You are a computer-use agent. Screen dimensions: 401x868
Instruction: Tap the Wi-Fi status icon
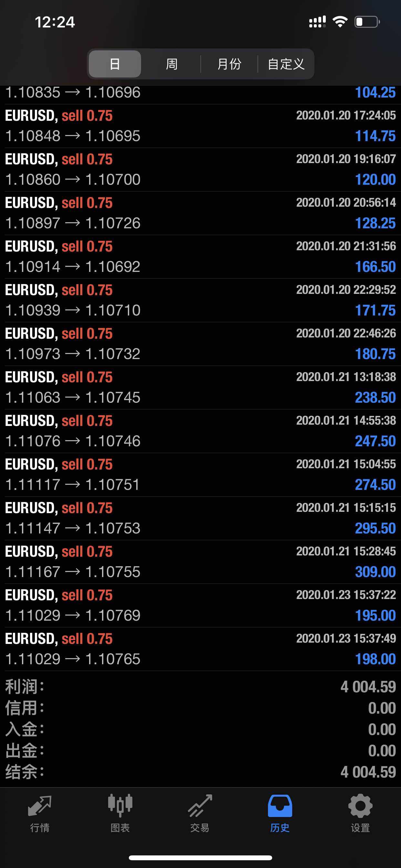(x=340, y=22)
